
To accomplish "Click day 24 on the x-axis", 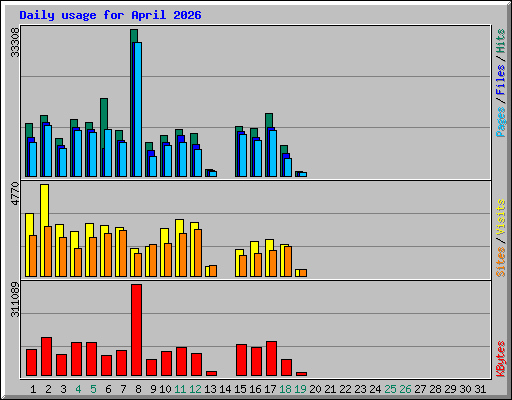I will coord(375,389).
